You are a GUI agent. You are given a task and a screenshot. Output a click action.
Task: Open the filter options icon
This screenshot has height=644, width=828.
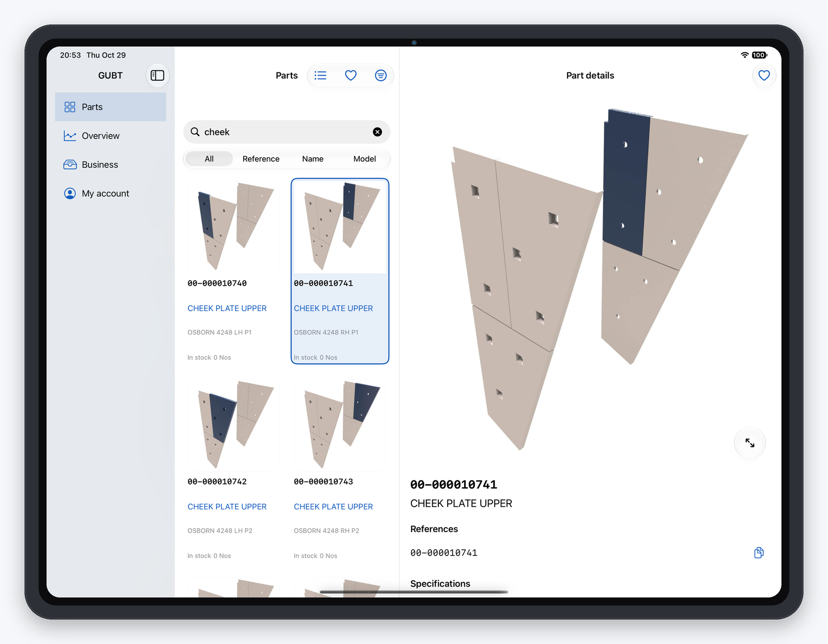[x=380, y=76]
